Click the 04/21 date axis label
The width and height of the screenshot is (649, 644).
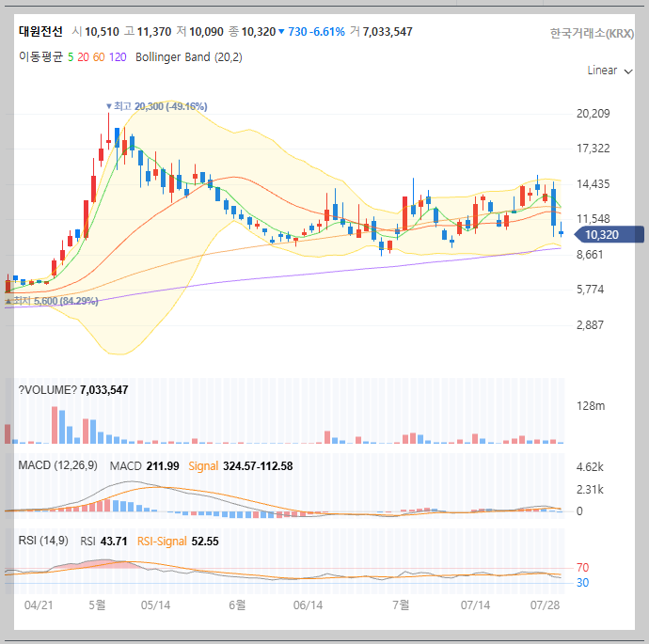point(39,605)
